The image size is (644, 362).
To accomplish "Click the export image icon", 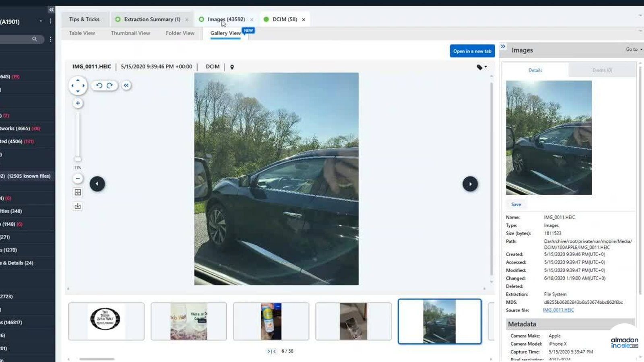I will coord(78,206).
